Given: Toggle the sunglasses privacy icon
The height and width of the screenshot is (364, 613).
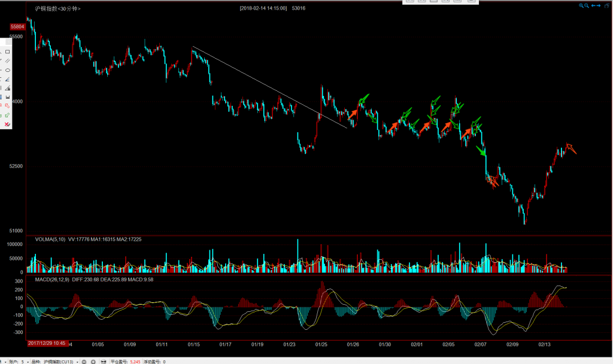Looking at the screenshot, I should pyautogui.click(x=104, y=361).
